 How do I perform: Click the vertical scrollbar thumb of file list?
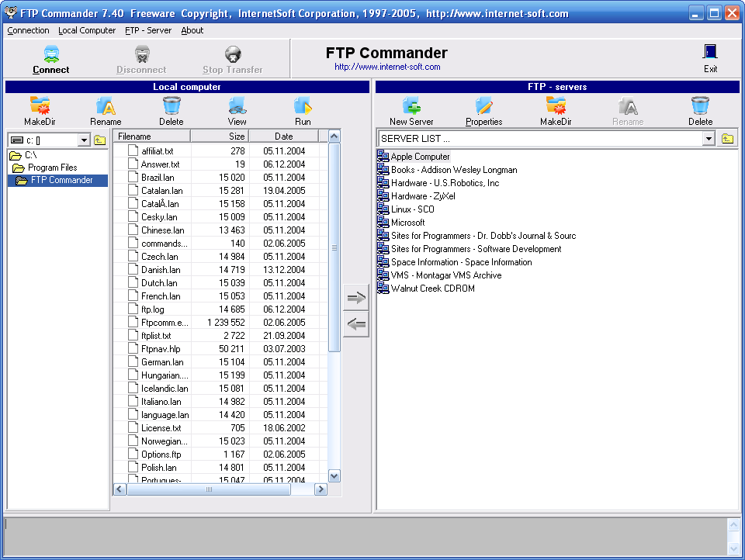pos(334,247)
